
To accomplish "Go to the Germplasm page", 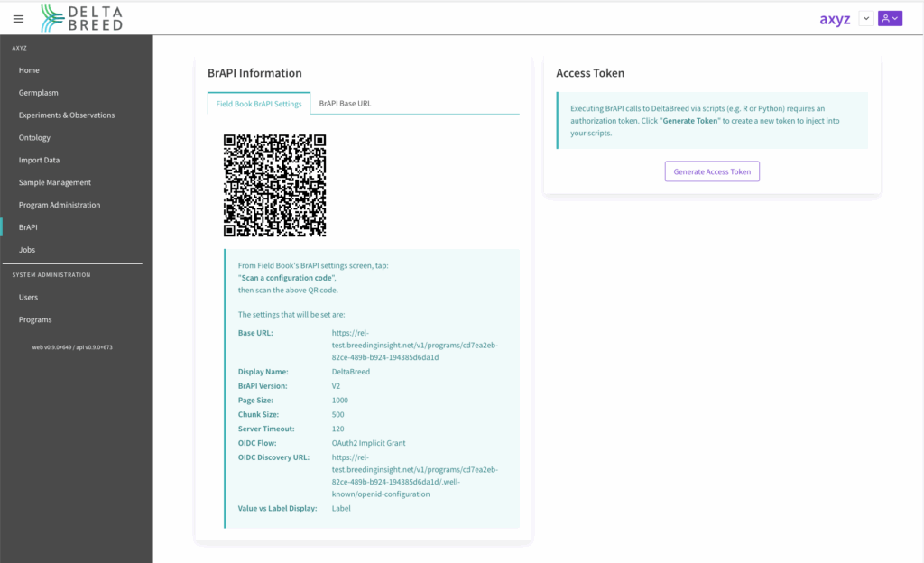I will (39, 93).
